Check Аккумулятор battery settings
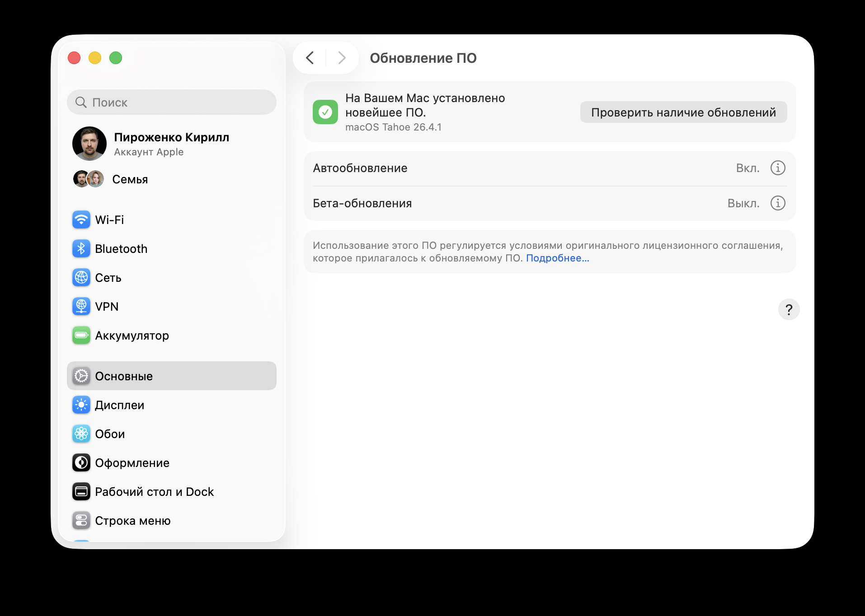865x616 pixels. [132, 335]
